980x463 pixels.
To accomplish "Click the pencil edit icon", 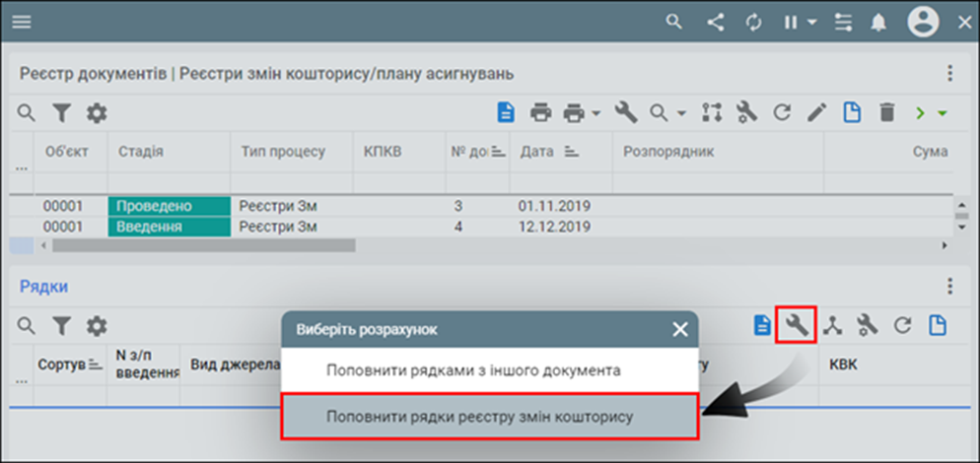I will (815, 113).
